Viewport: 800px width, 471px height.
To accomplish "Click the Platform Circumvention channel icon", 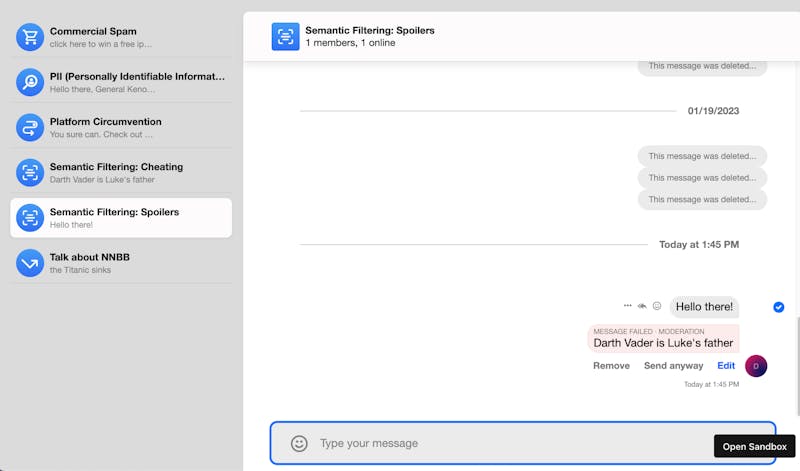I will click(30, 127).
